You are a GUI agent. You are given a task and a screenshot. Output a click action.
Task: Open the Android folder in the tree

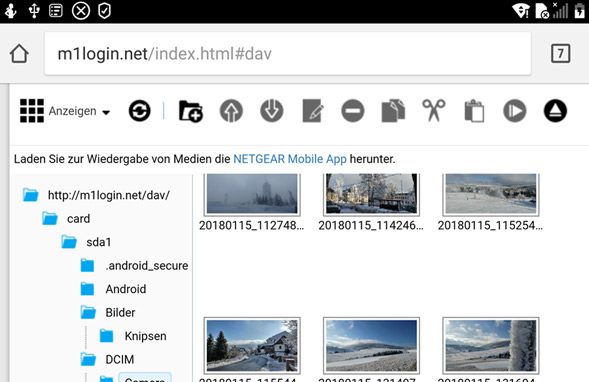coord(126,289)
